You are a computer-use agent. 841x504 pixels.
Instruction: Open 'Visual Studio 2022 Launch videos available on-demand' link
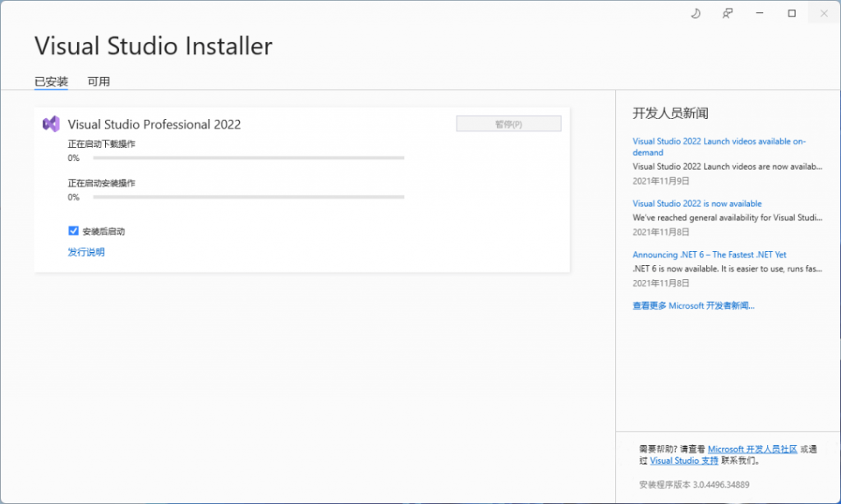coord(719,147)
